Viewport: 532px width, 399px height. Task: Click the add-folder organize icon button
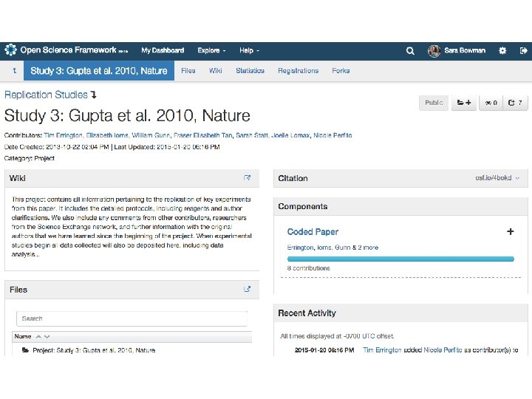464,103
